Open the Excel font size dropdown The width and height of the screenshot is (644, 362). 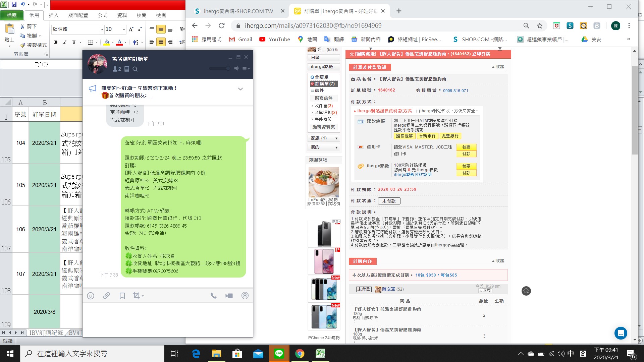pyautogui.click(x=124, y=29)
